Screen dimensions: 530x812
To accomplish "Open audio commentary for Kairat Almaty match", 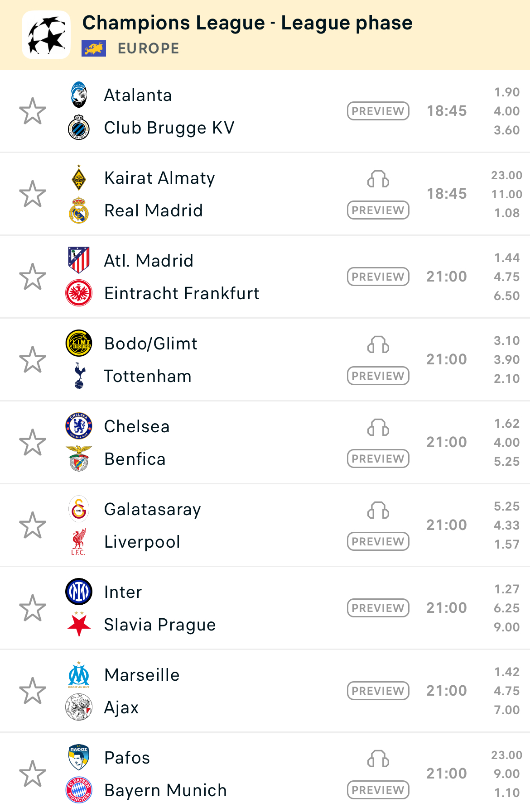I will pyautogui.click(x=378, y=179).
